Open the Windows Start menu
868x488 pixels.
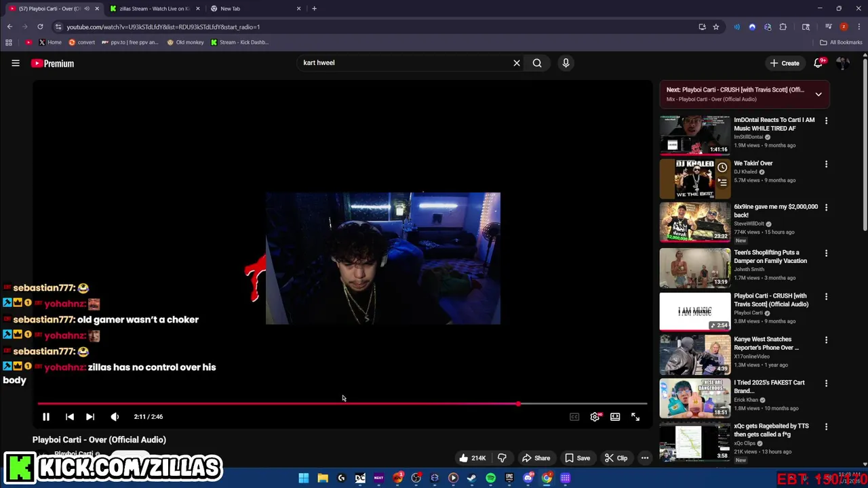click(304, 478)
